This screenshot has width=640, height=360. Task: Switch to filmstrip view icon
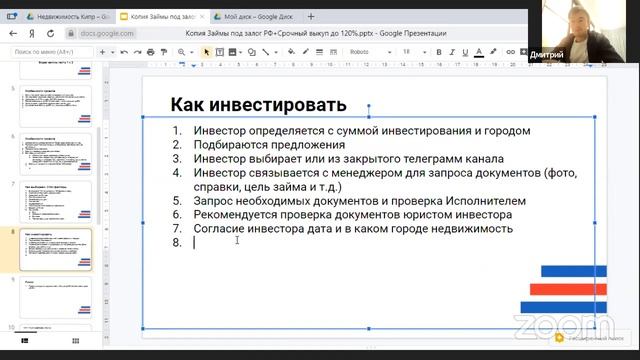(x=25, y=340)
